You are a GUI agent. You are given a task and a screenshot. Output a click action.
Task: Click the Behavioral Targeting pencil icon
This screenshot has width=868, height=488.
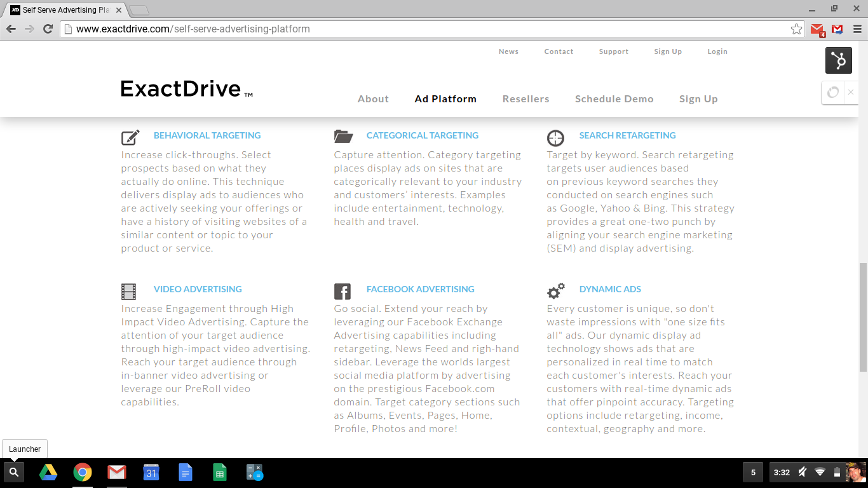click(130, 137)
